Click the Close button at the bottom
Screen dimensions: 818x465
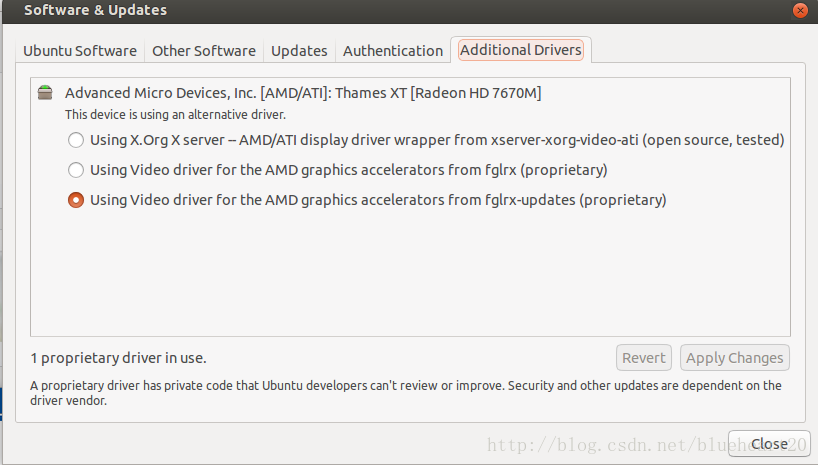point(769,444)
